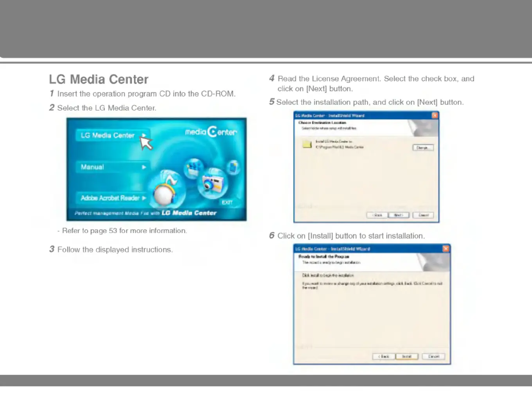The image size is (532, 413).
Task: Click the folder icon in destination dialog
Action: point(307,144)
